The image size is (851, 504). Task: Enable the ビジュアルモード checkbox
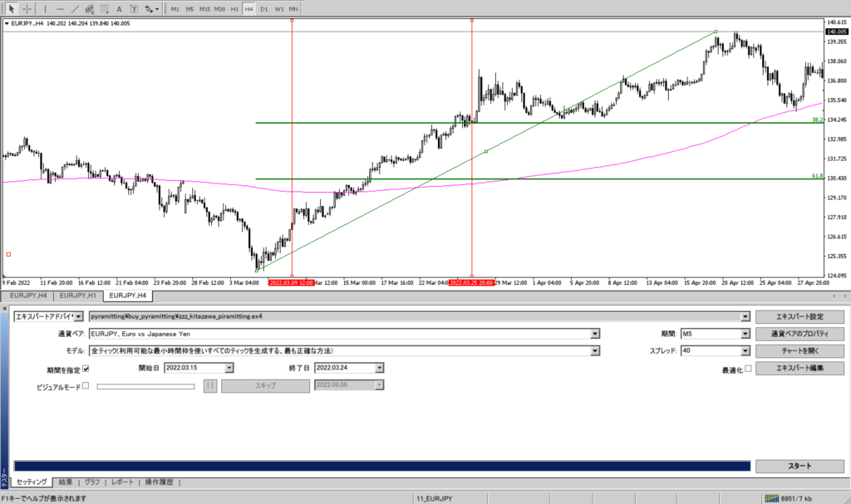click(x=86, y=385)
